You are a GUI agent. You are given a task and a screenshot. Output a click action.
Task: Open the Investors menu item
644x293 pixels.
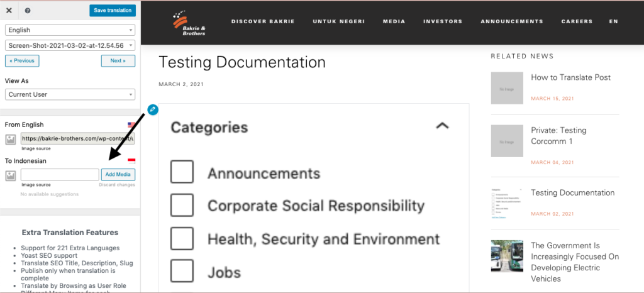[x=443, y=21]
